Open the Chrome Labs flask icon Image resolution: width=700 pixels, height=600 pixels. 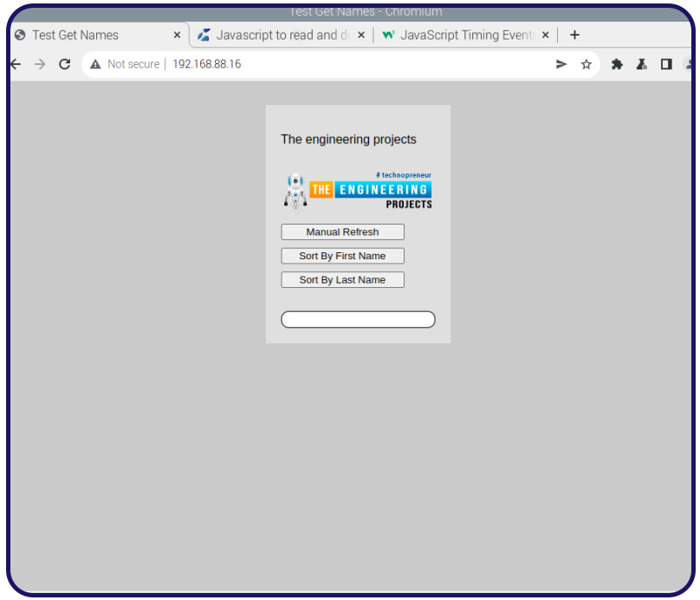pos(641,64)
